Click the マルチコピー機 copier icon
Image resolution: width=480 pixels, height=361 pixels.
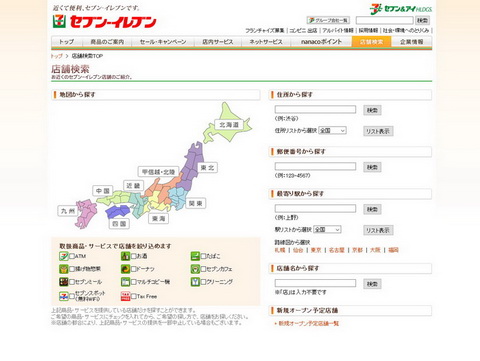(125, 282)
